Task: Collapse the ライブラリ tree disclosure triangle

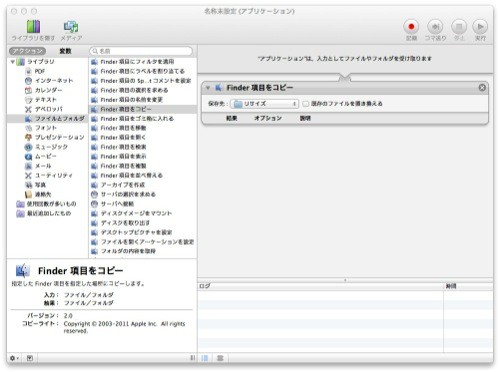Action: click(x=13, y=62)
